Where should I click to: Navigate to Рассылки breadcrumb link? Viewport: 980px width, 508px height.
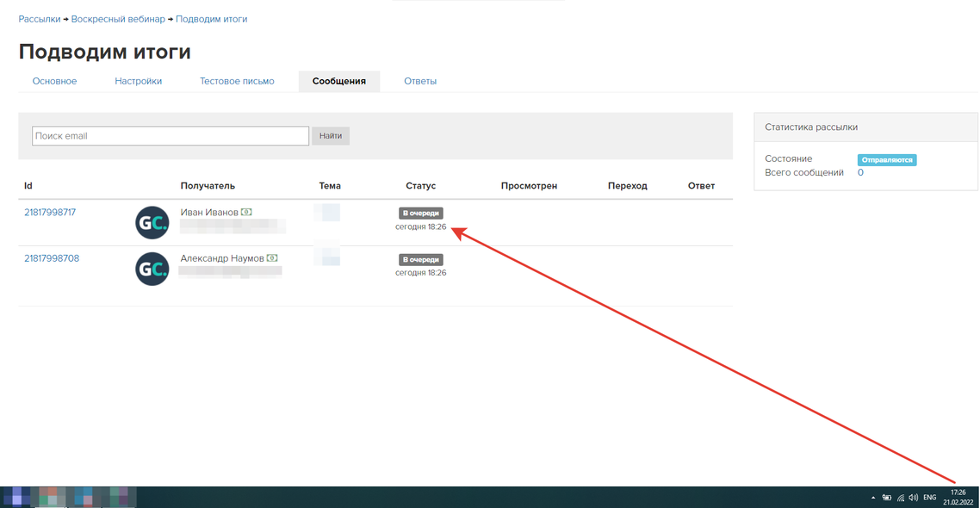40,19
